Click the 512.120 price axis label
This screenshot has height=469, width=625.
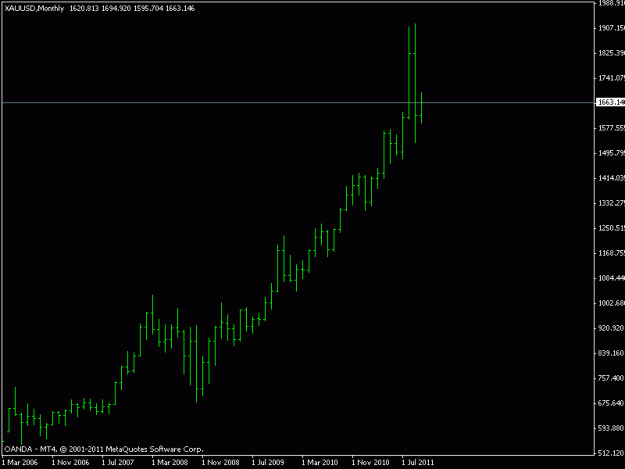(x=611, y=453)
